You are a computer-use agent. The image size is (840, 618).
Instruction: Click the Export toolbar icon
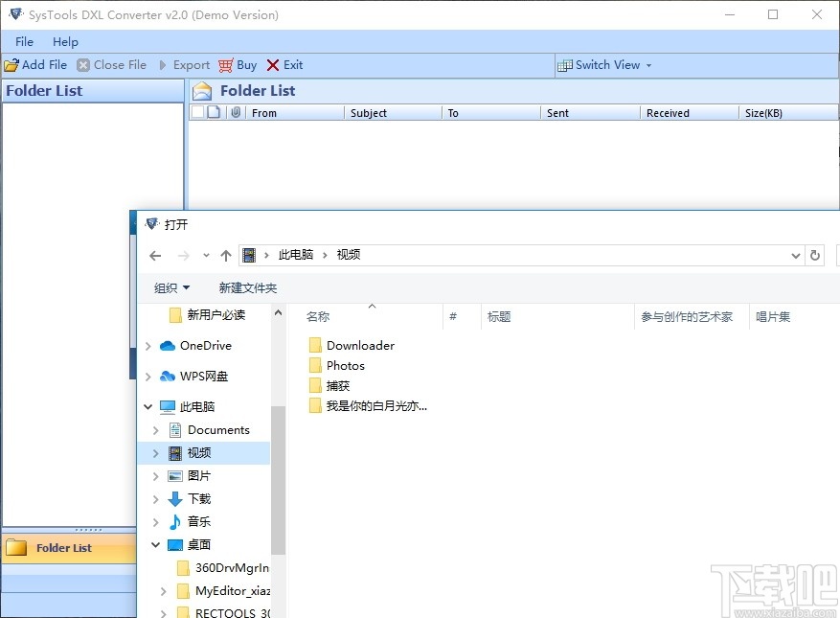pyautogui.click(x=164, y=65)
